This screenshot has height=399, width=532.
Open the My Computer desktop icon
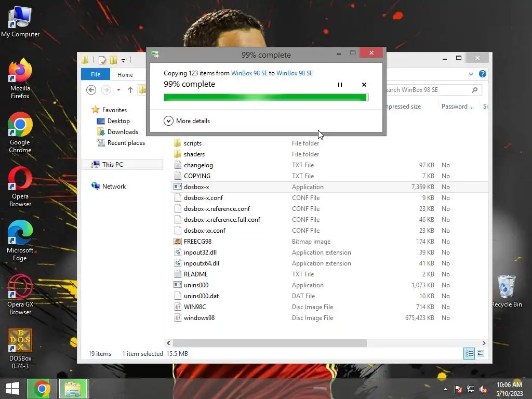(x=20, y=22)
